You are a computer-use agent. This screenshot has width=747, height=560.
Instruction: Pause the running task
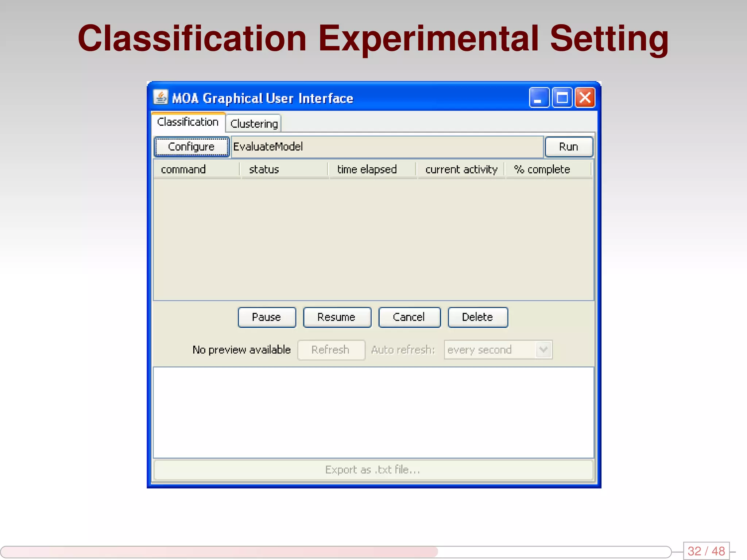tap(267, 317)
